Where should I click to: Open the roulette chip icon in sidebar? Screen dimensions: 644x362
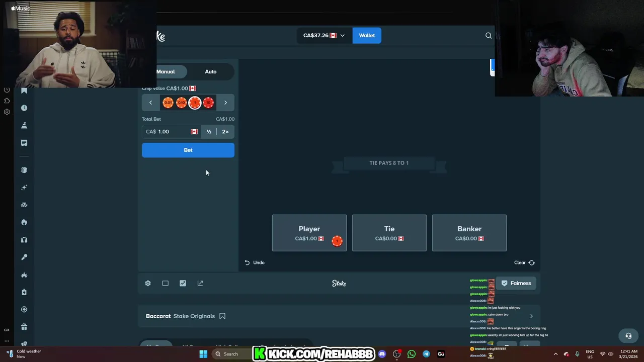point(24,309)
